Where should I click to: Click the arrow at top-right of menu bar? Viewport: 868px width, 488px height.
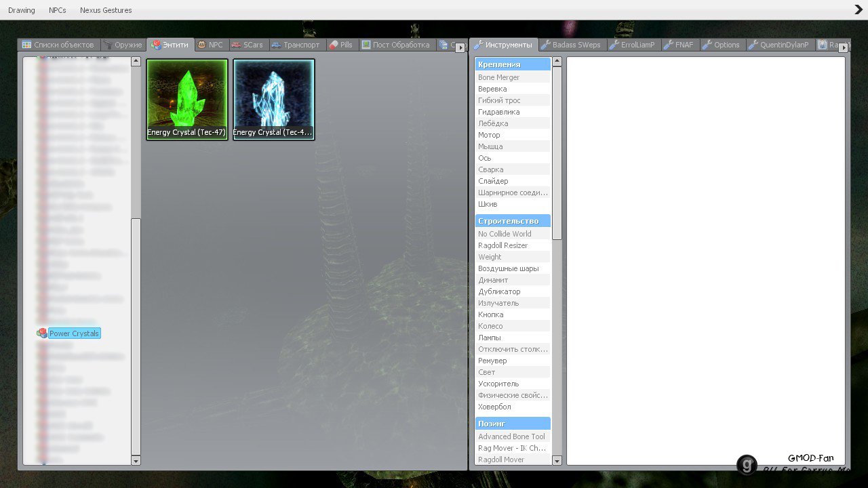click(x=858, y=9)
